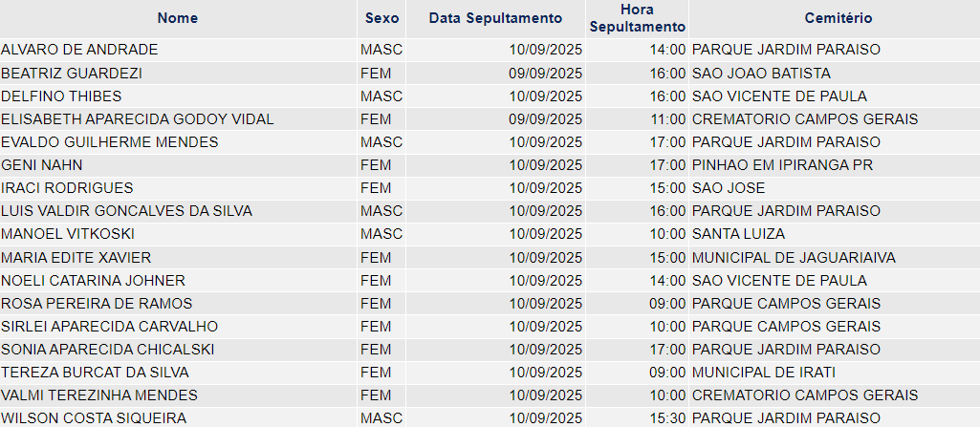The height and width of the screenshot is (427, 980).
Task: Click the Hora Sepultamento column header
Action: 638,18
